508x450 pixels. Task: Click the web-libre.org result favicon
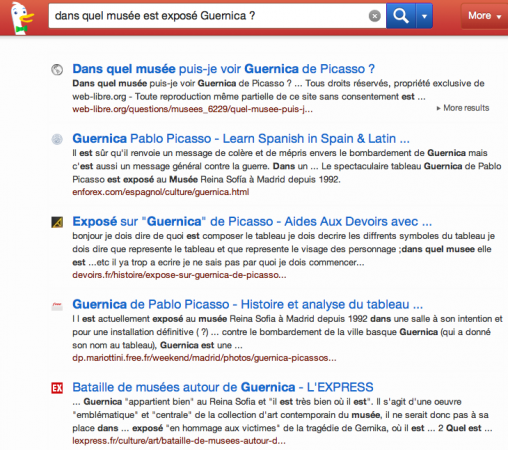(57, 70)
